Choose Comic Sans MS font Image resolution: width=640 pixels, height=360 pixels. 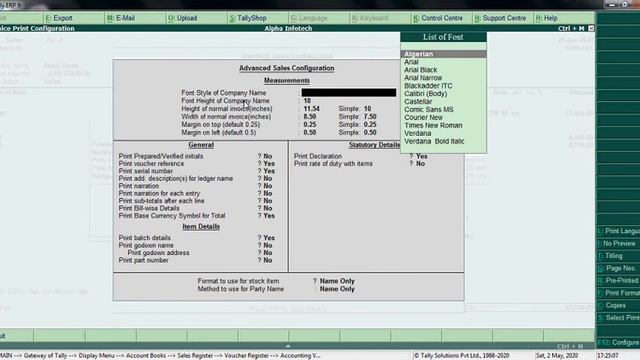pos(429,109)
